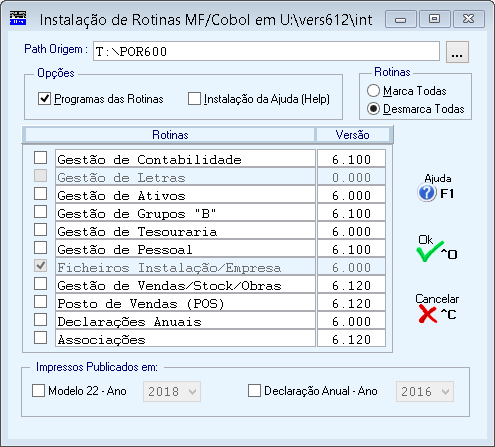Image resolution: width=495 pixels, height=447 pixels.
Task: Click the blue Ajuda question mark icon
Action: point(426,193)
